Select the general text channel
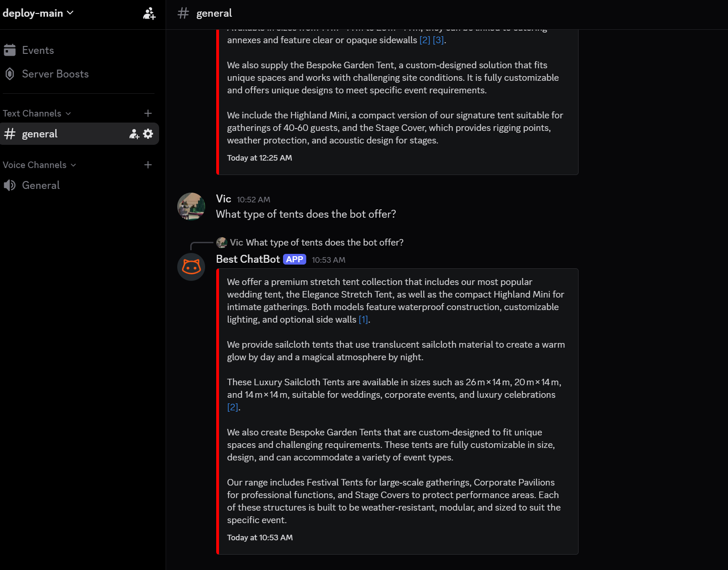 pyautogui.click(x=40, y=134)
